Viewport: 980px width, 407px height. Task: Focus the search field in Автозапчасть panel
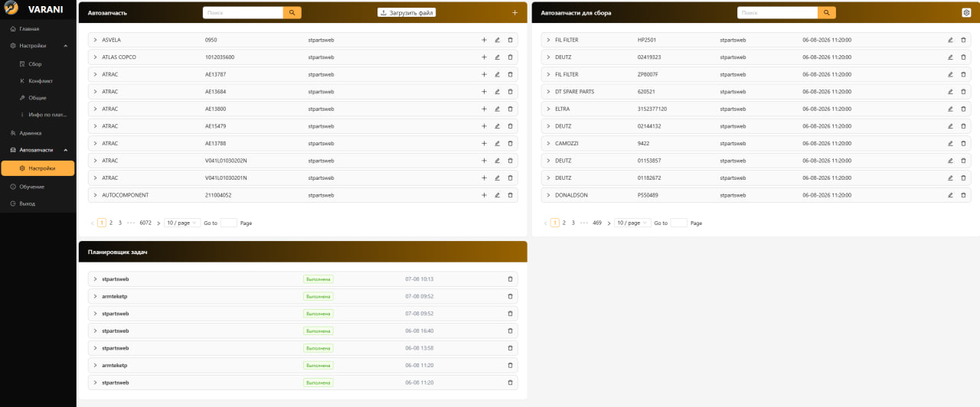[243, 13]
